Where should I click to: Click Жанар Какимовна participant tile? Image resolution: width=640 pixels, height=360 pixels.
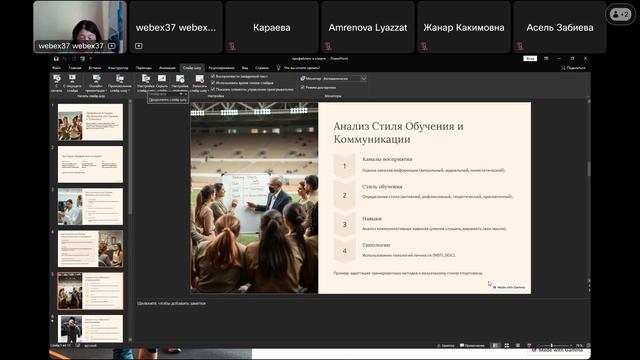pyautogui.click(x=464, y=27)
